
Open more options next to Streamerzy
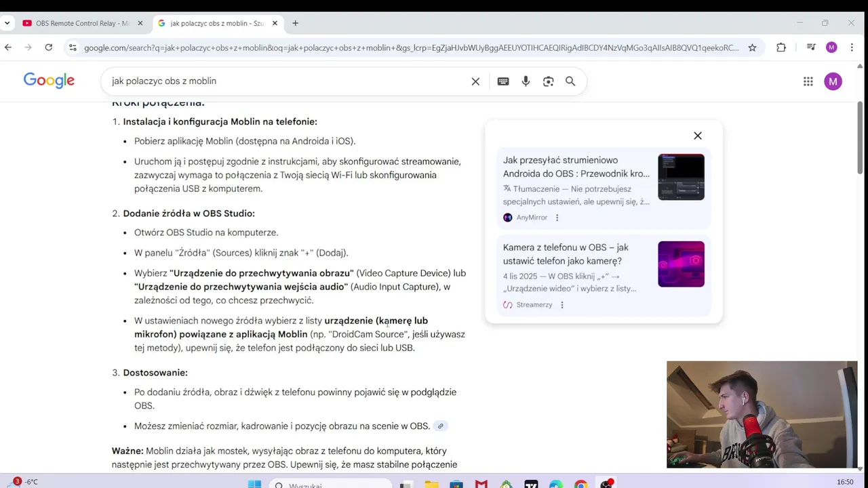coord(562,305)
